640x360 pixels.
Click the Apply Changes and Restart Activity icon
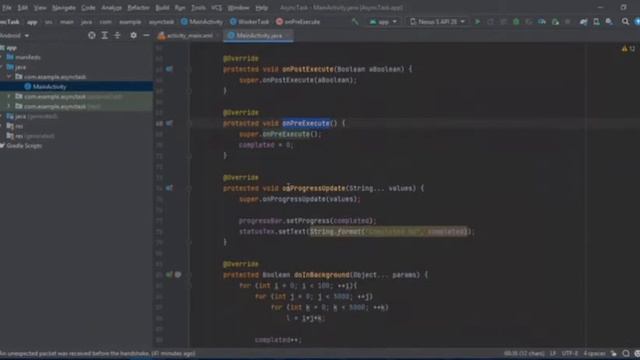pos(490,22)
